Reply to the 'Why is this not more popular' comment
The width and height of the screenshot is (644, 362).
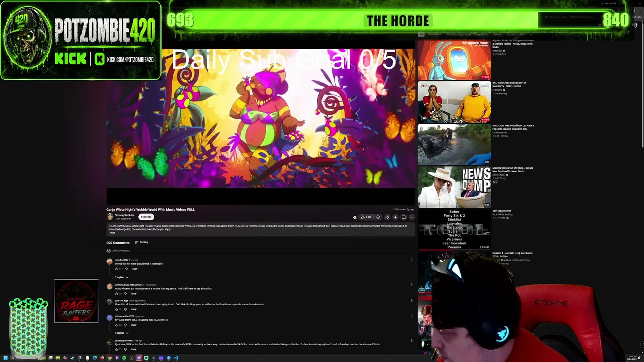135,269
